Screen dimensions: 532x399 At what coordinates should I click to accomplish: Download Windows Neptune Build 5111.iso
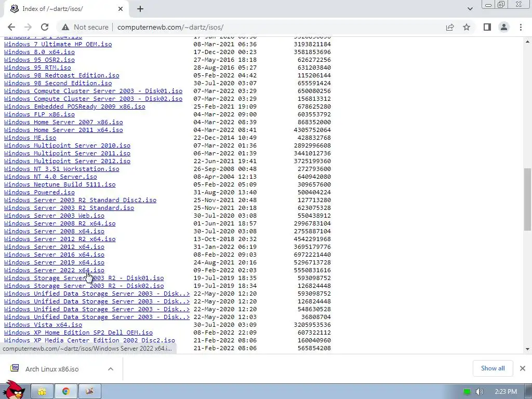60,184
